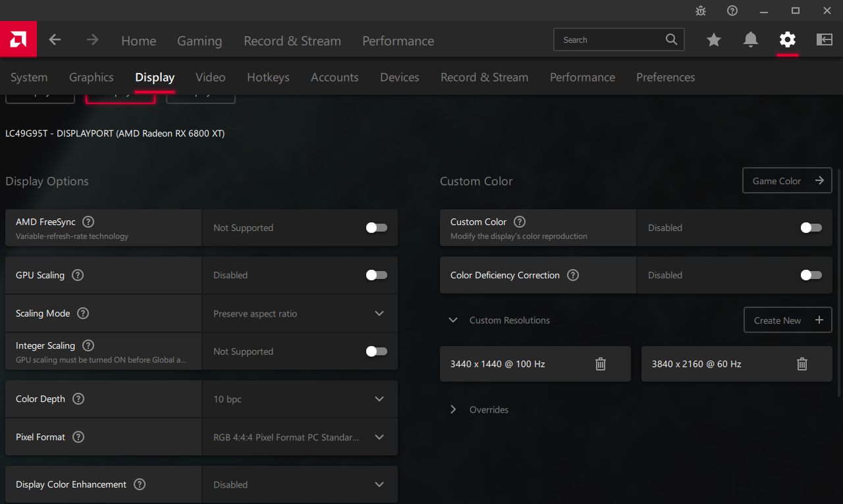Toggle Integer Scaling switch

pos(377,351)
